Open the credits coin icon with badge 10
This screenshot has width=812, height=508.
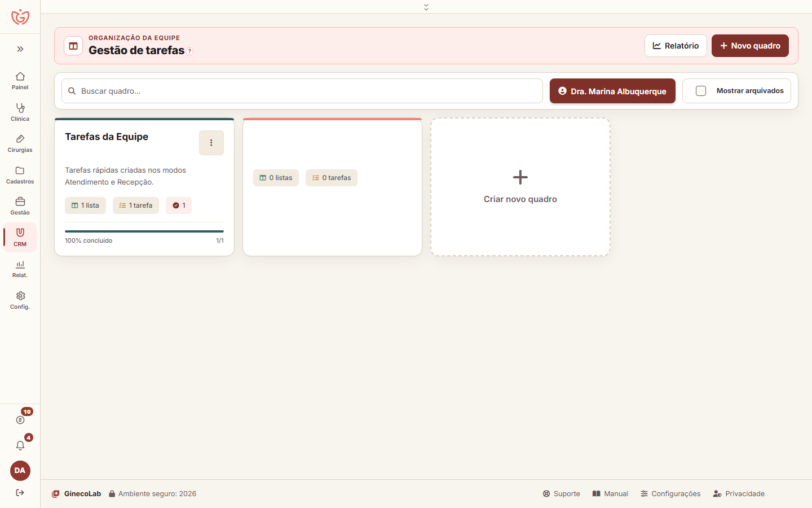pos(20,420)
